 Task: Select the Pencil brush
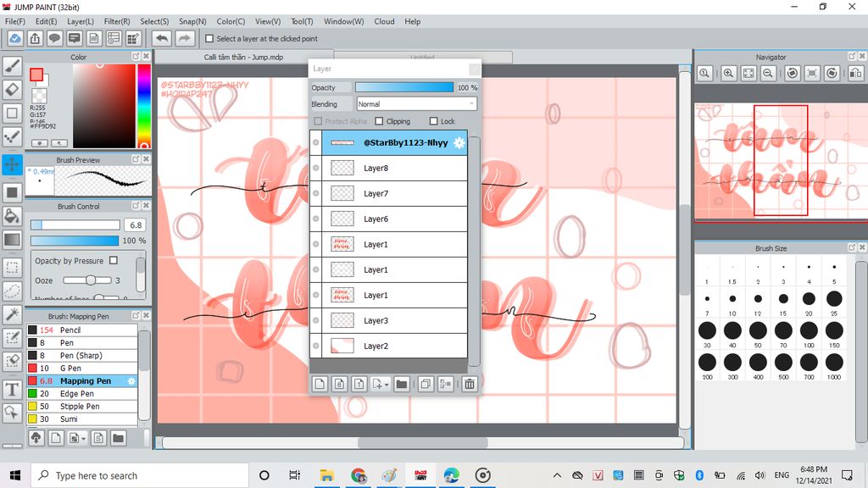(82, 330)
